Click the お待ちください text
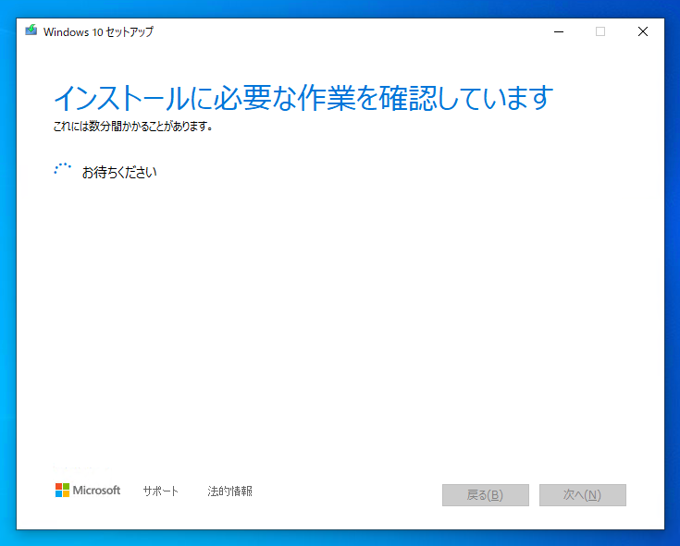 tap(119, 172)
